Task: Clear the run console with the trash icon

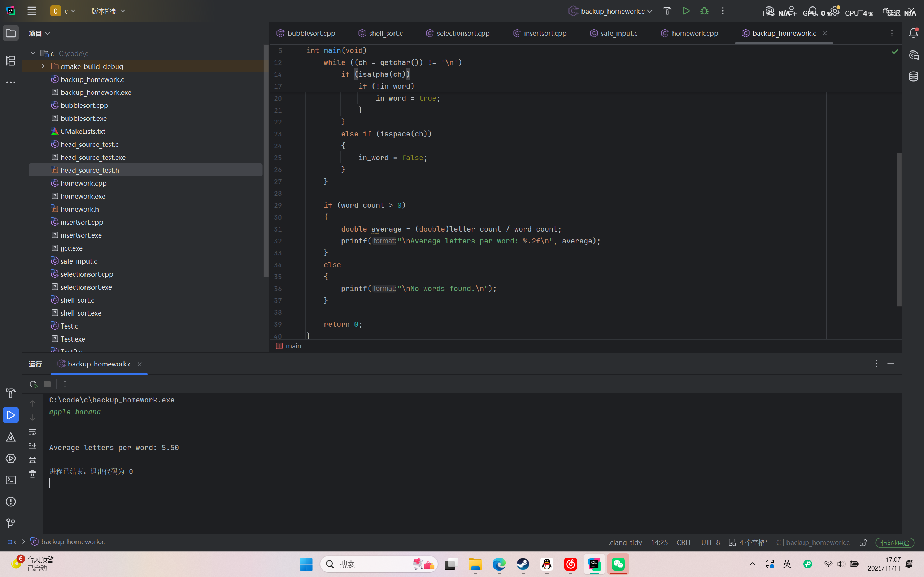Action: pyautogui.click(x=32, y=474)
